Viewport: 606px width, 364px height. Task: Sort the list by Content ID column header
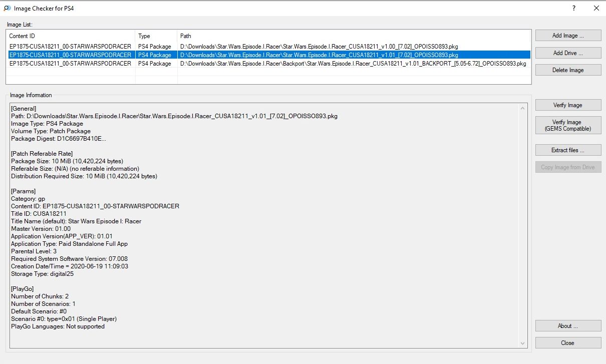click(71, 36)
